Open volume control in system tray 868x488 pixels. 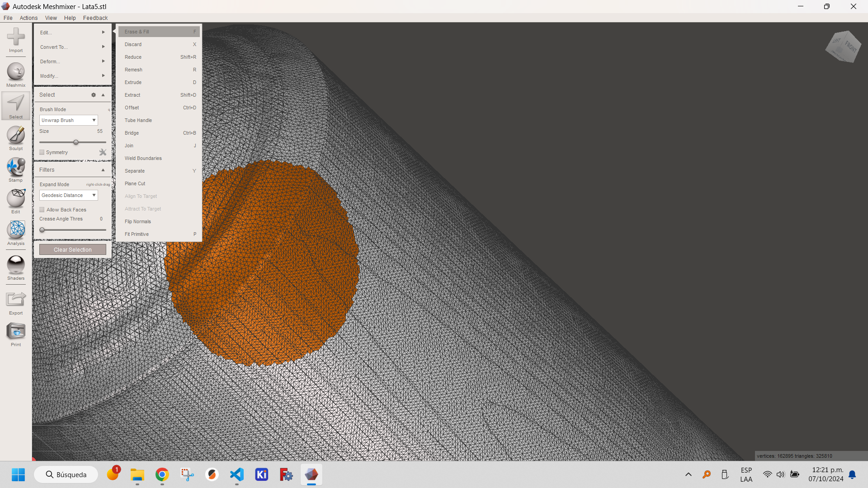(x=781, y=474)
